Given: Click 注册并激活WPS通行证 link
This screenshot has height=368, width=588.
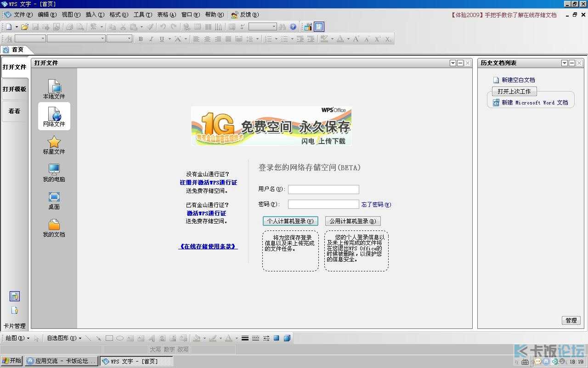Looking at the screenshot, I should pyautogui.click(x=209, y=183).
